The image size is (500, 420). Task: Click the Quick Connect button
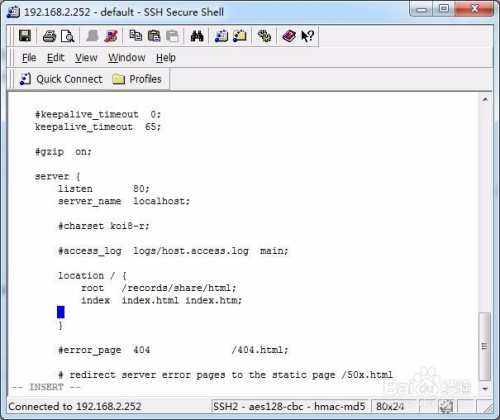(x=61, y=79)
